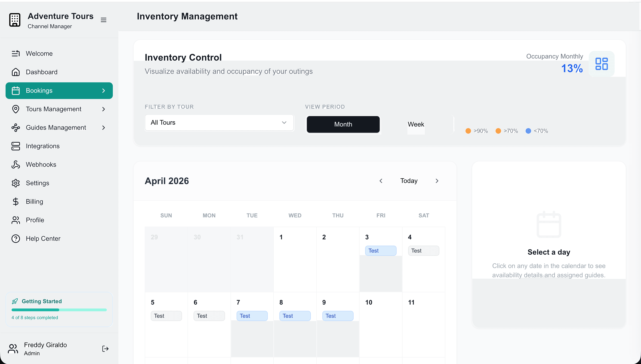This screenshot has height=364, width=641.
Task: Open the Test outing on April 3
Action: tap(381, 250)
